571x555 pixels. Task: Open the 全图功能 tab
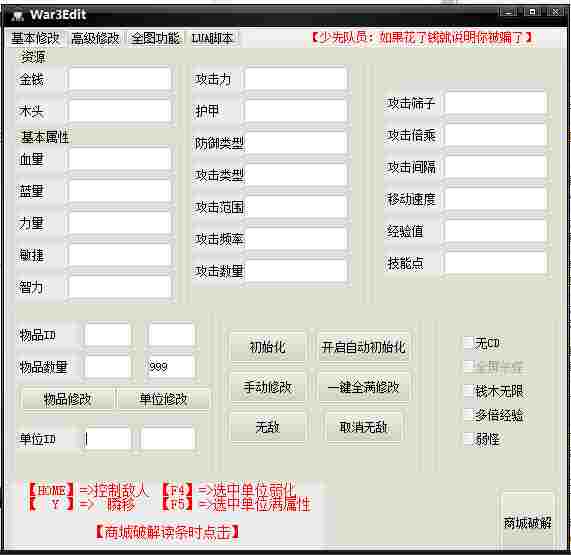(155, 38)
